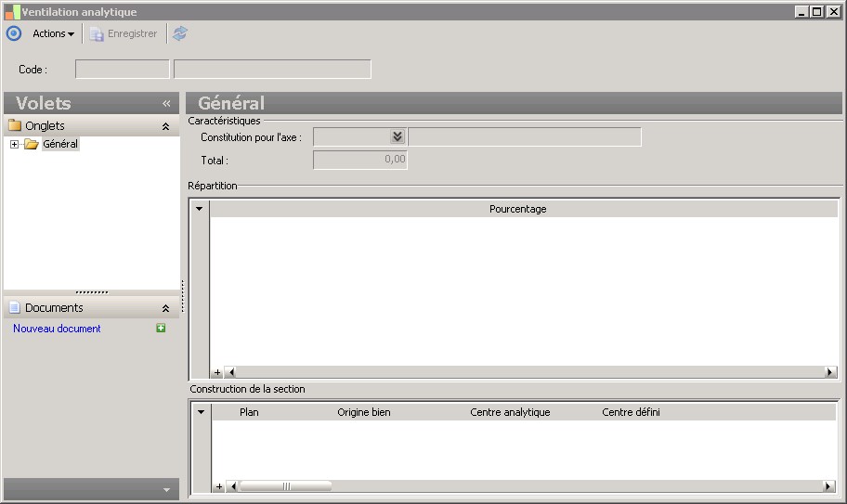
Task: Click the Onglets folder icon
Action: [15, 125]
